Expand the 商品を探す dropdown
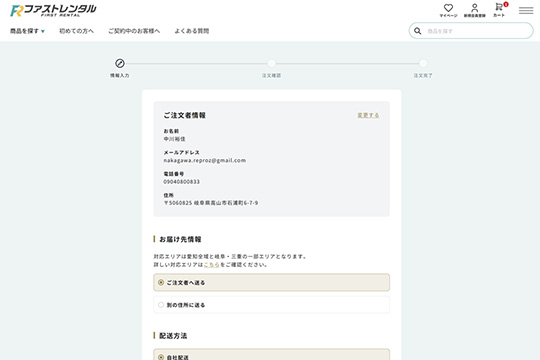Screen dimensions: 540x360 tap(27, 31)
